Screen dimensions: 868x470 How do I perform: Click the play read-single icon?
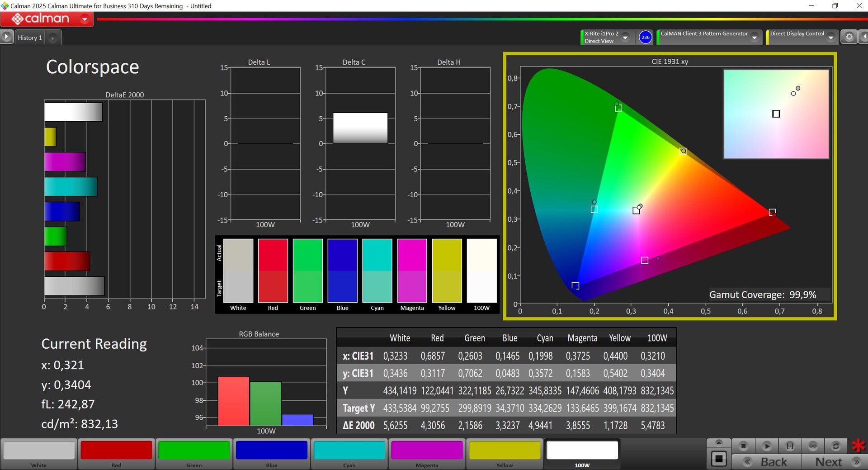point(767,446)
